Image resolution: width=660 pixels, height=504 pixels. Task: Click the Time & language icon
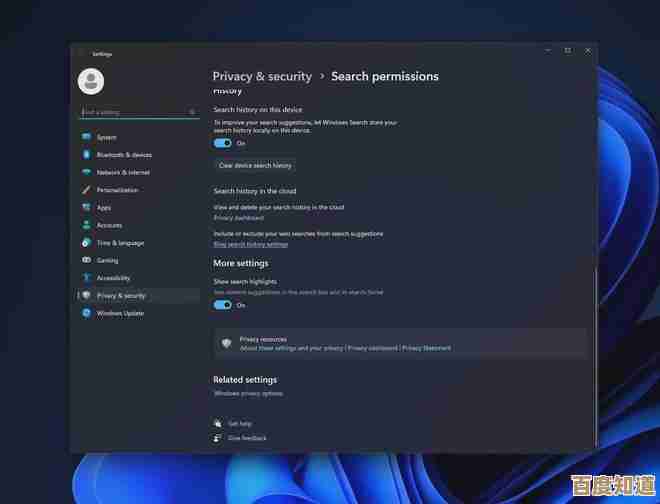(x=86, y=243)
